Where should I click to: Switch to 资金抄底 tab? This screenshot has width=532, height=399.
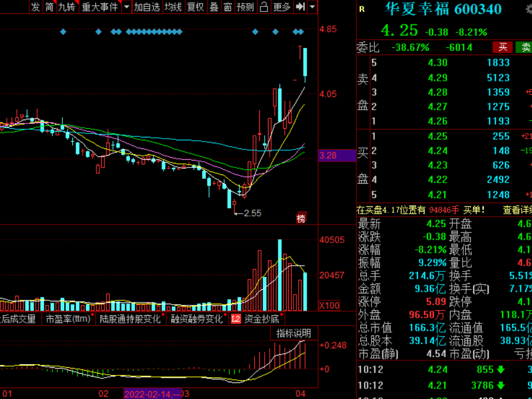click(262, 319)
